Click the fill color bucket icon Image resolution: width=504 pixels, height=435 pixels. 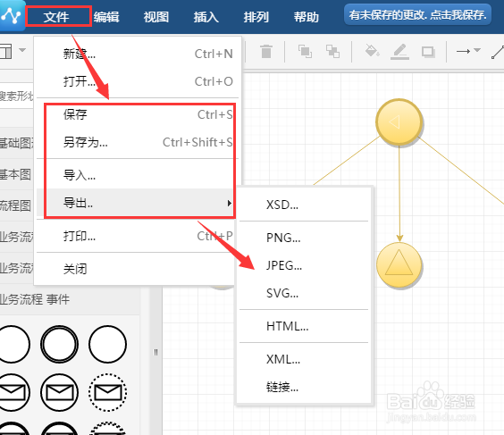pos(372,51)
